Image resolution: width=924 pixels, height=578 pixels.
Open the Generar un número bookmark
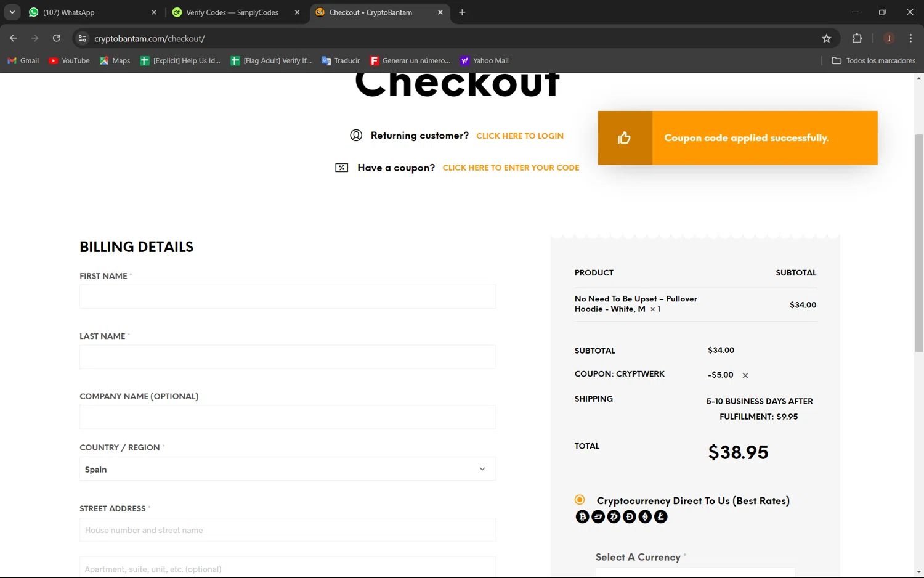410,60
